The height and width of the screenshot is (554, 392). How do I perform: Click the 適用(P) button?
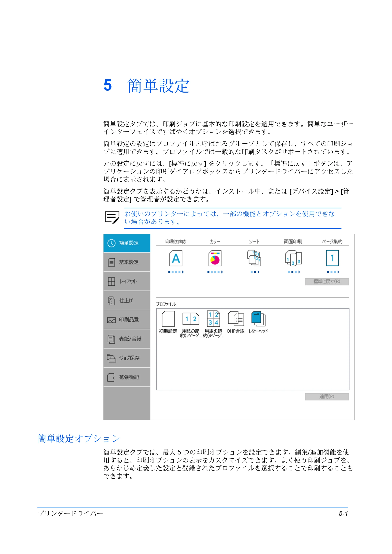(327, 397)
